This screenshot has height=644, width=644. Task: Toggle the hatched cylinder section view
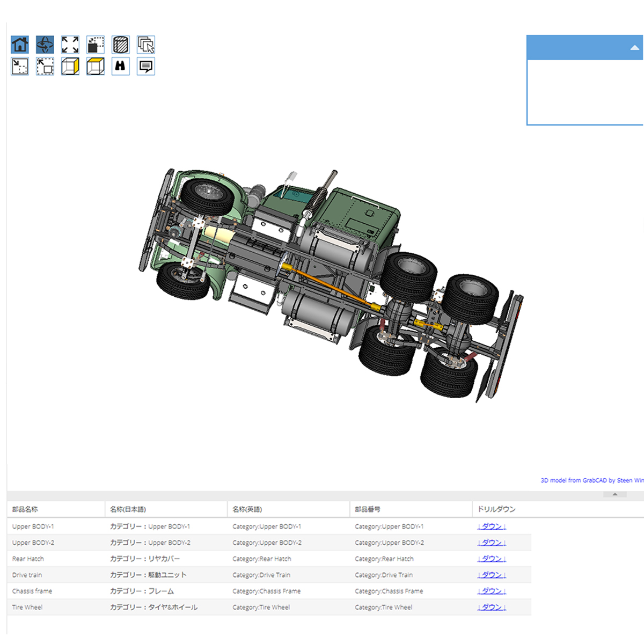(121, 45)
